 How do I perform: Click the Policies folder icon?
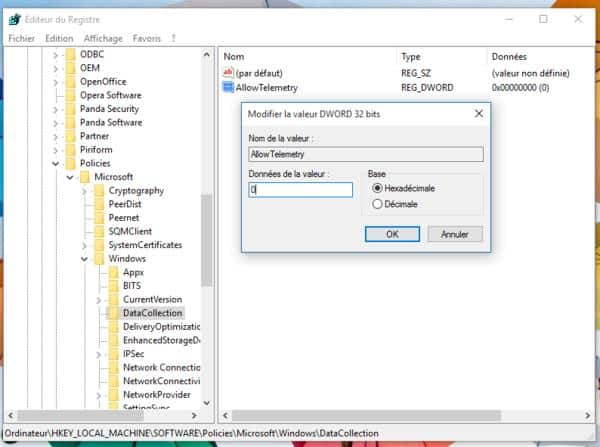[70, 163]
